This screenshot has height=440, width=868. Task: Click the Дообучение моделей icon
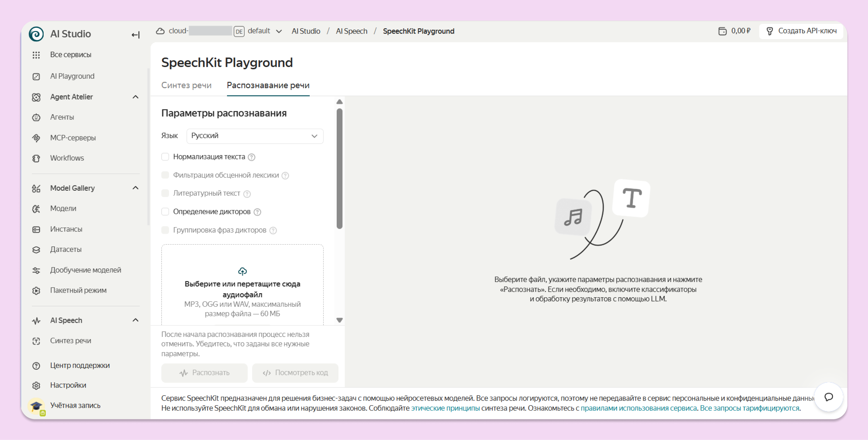[36, 270]
